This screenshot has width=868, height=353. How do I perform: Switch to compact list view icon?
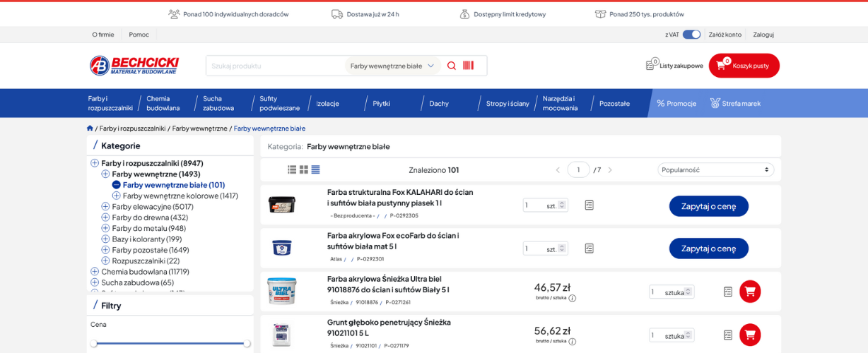point(315,169)
